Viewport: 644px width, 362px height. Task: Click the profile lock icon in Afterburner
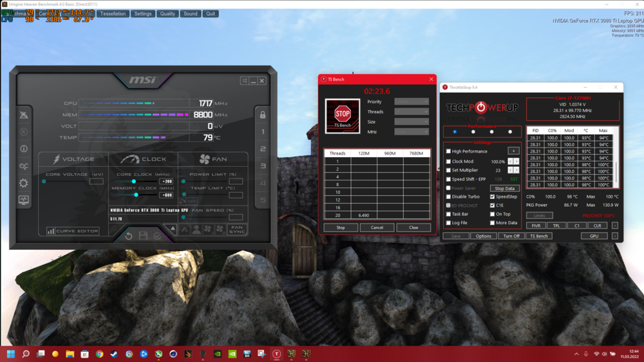click(263, 115)
